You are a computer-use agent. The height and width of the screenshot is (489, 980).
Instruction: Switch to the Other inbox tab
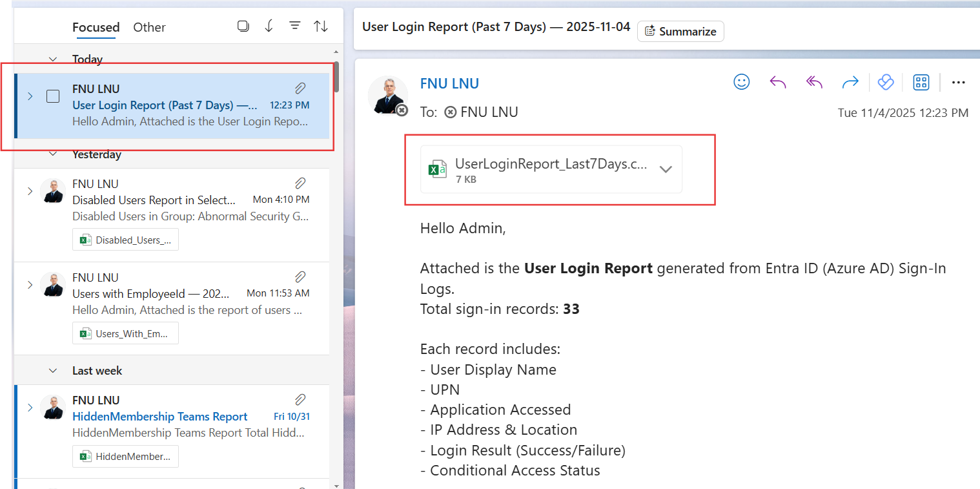149,27
